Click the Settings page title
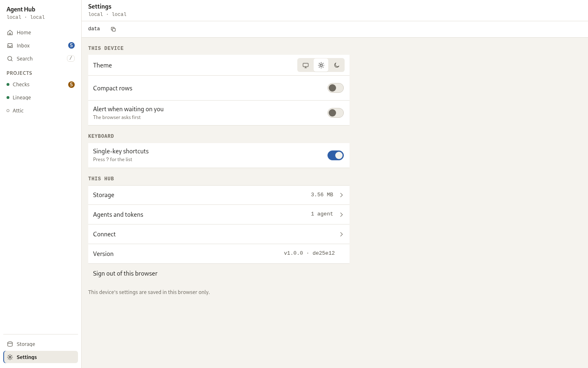 (100, 7)
